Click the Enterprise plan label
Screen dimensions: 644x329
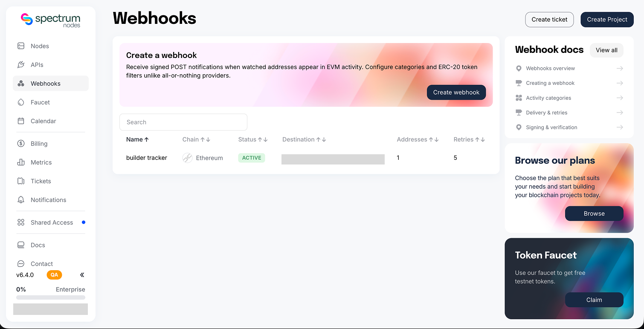coord(70,289)
